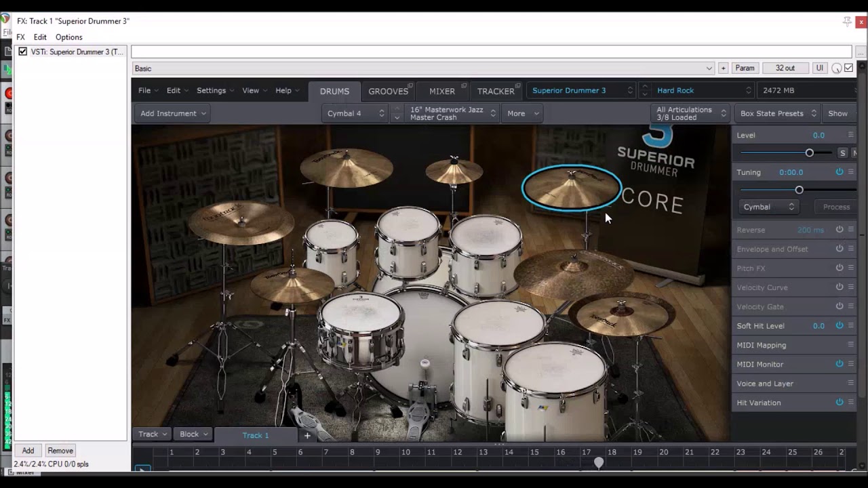
Task: Click the UI button
Action: click(819, 68)
